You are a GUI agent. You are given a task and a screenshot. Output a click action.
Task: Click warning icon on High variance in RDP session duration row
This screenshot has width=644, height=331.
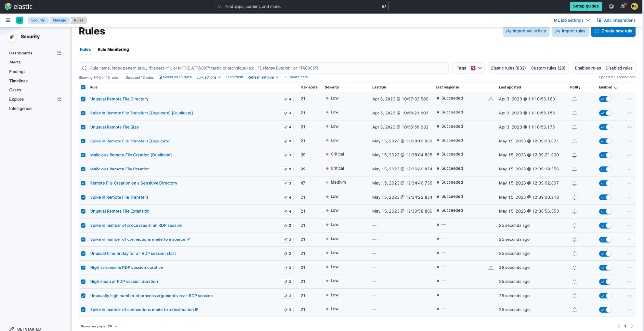pyautogui.click(x=491, y=268)
